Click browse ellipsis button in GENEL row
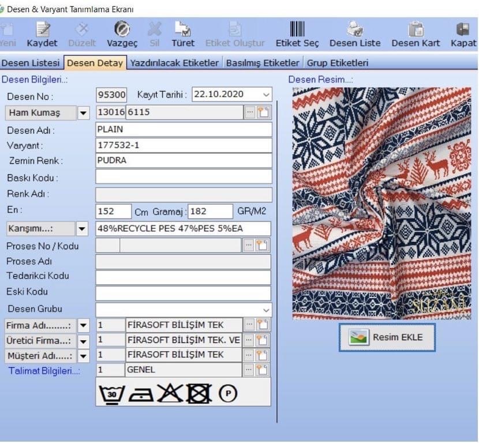Viewport: 479px width, 448px height. (249, 370)
